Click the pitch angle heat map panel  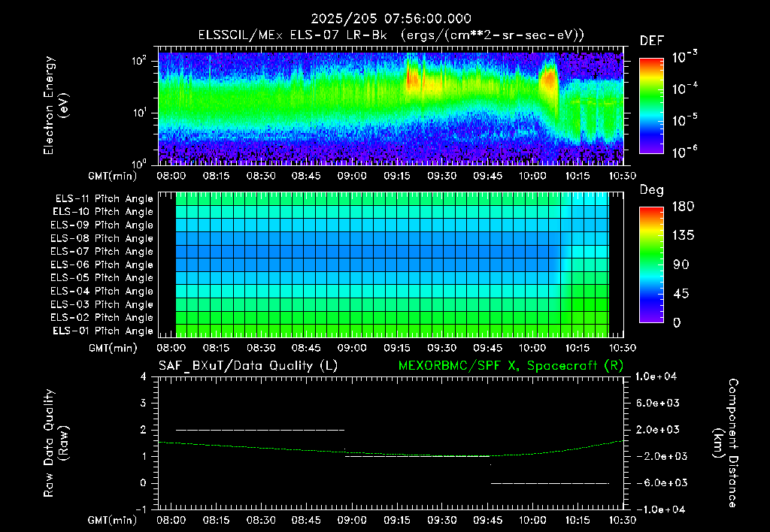(393, 264)
